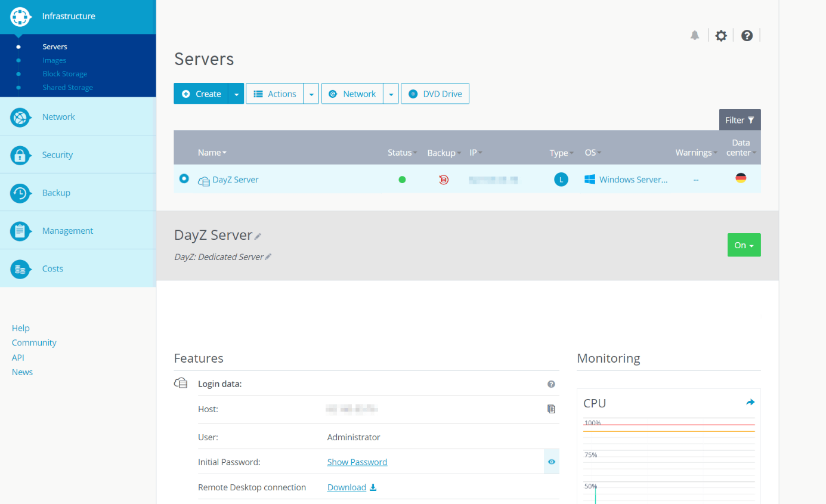Click the notifications bell icon

(x=695, y=36)
